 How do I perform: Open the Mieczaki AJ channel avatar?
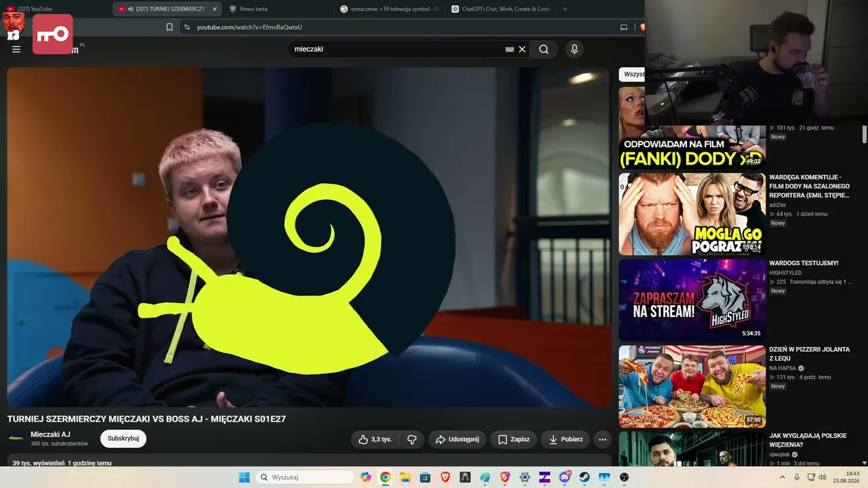click(x=16, y=439)
